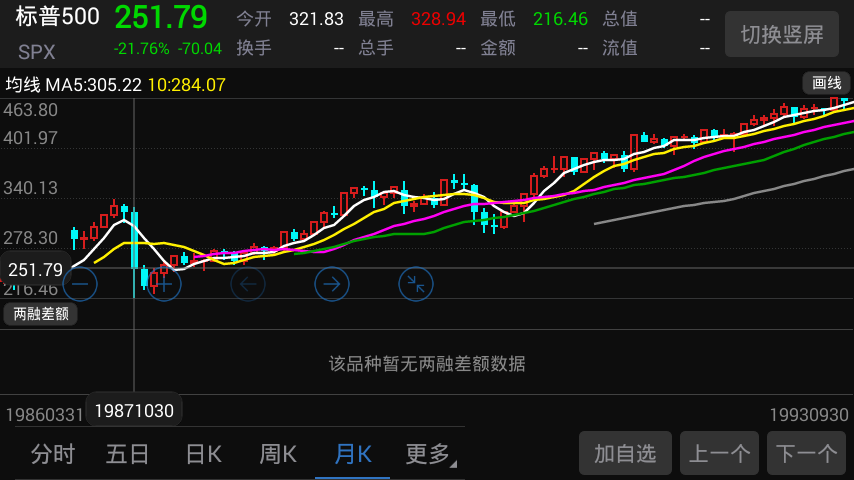This screenshot has height=480, width=854.
Task: Tap the crosshair price tag 251.79
Action: point(35,270)
